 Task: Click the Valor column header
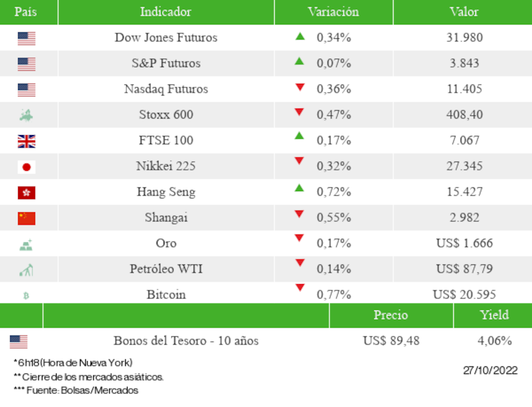pos(464,12)
